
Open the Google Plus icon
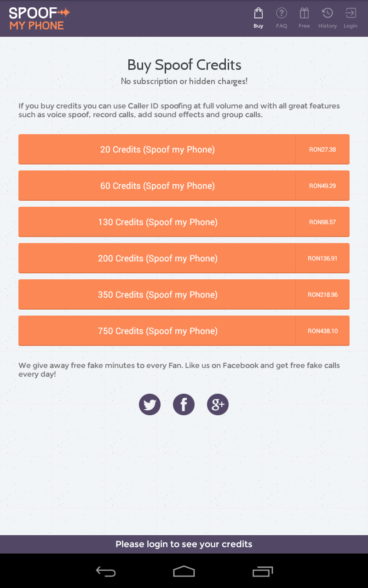[x=218, y=405]
